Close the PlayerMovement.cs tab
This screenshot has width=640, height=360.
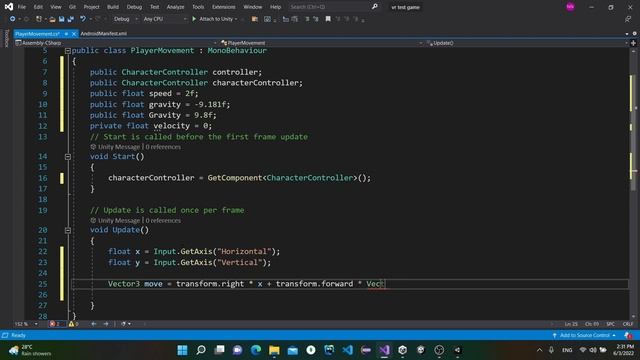point(74,34)
